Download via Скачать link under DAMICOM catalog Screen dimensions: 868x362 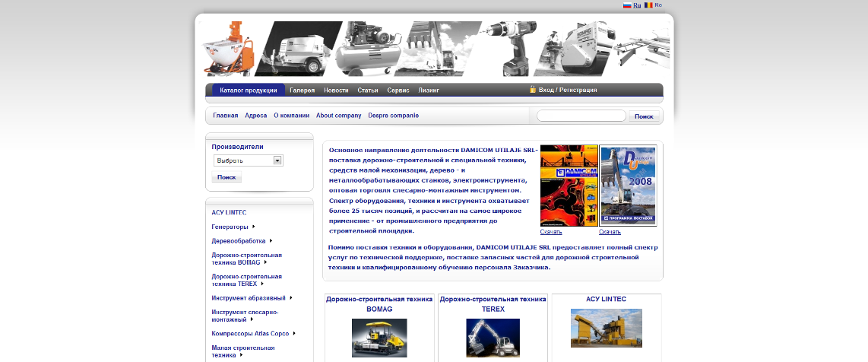[x=551, y=232]
